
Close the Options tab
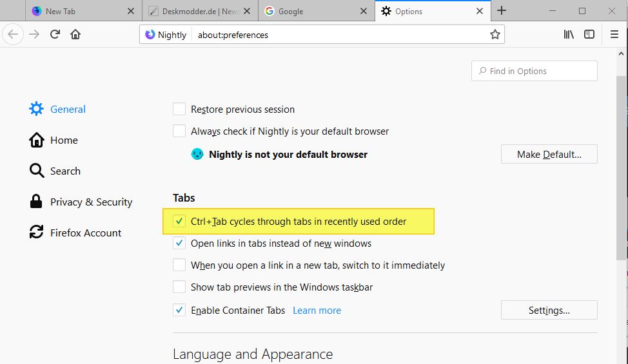coord(480,11)
